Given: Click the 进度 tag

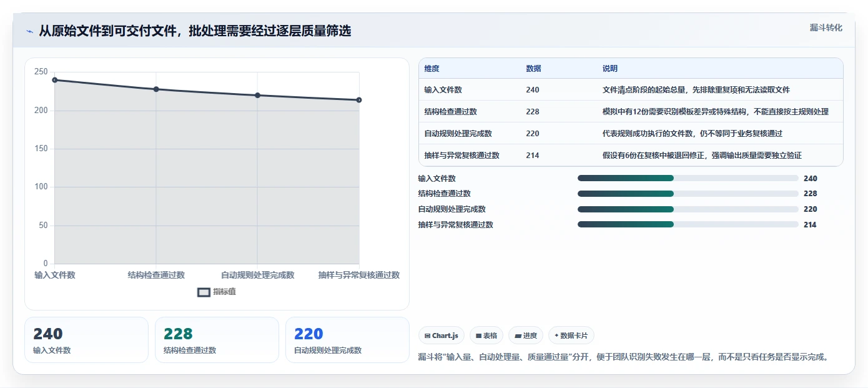Looking at the screenshot, I should coord(526,336).
